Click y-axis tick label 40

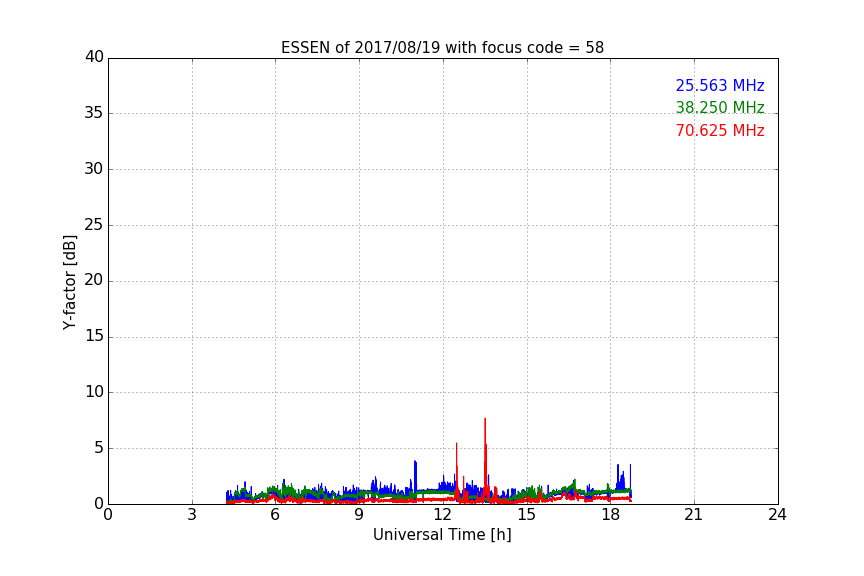coord(94,57)
